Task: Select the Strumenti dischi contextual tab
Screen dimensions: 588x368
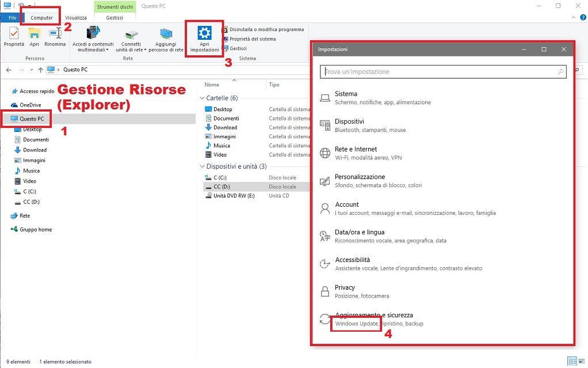Action: coord(114,7)
